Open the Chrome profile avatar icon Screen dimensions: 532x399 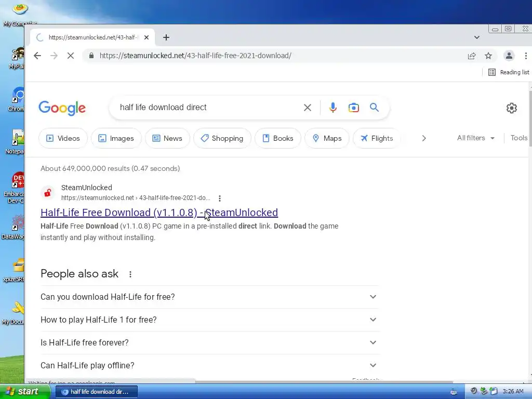[509, 56]
